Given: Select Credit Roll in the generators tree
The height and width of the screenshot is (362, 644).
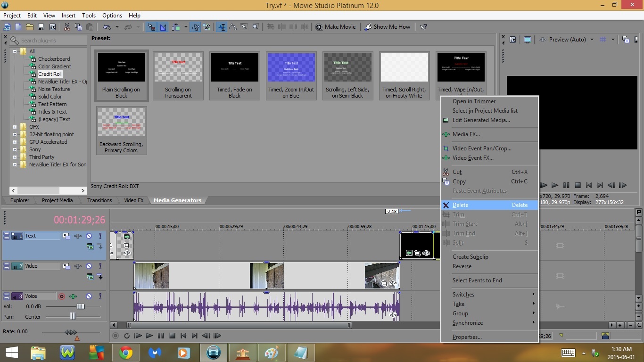Looking at the screenshot, I should coord(50,74).
